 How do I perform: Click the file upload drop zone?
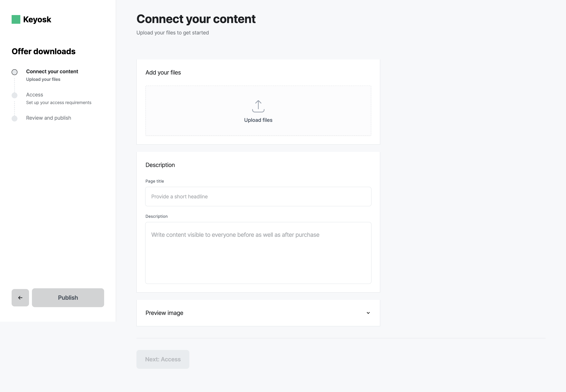[258, 111]
